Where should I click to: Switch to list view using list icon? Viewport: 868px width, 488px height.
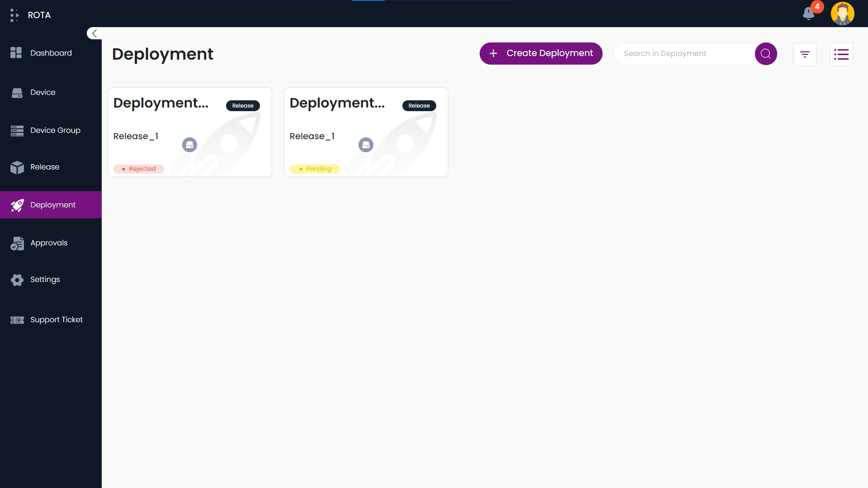click(842, 54)
